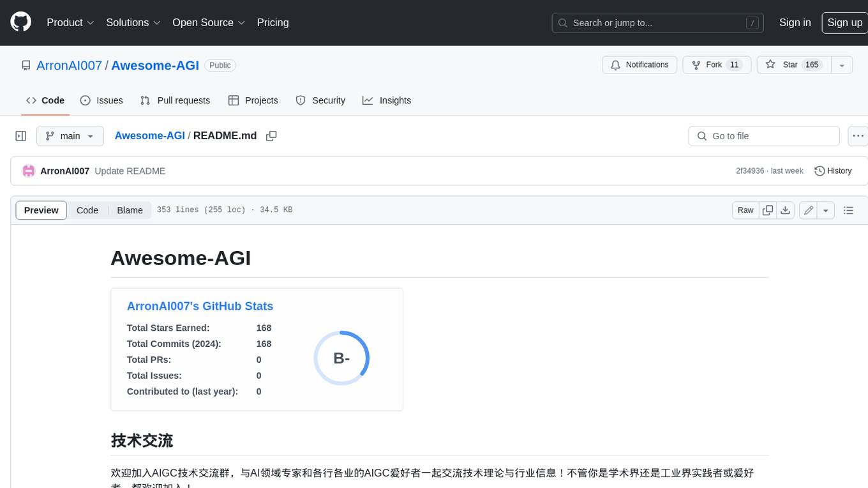
Task: Click the 353 lines file info text
Action: pyautogui.click(x=225, y=210)
